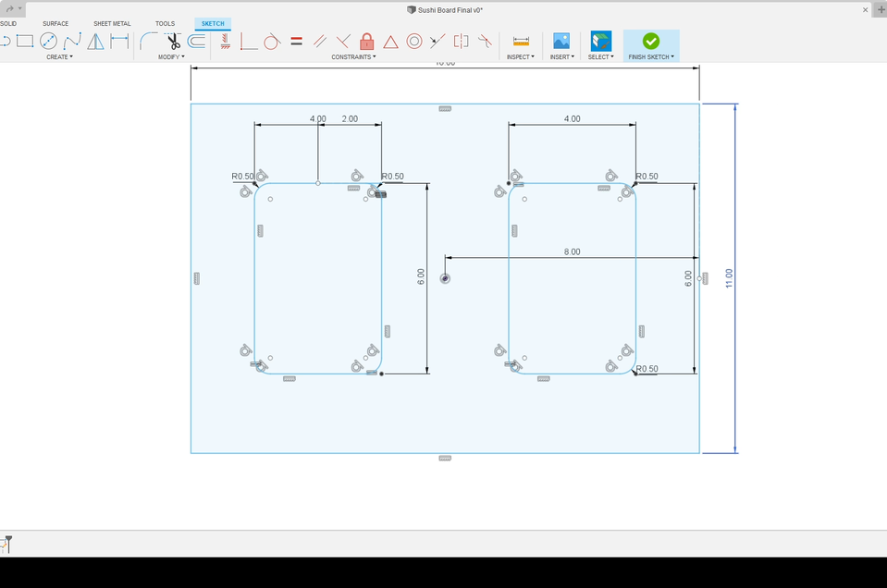Select the Fillet tool in Modify
The height and width of the screenshot is (588, 887).
149,41
